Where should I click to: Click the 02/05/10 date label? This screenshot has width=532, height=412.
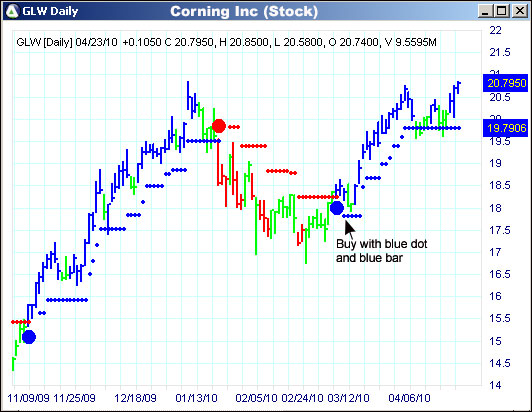tap(256, 398)
